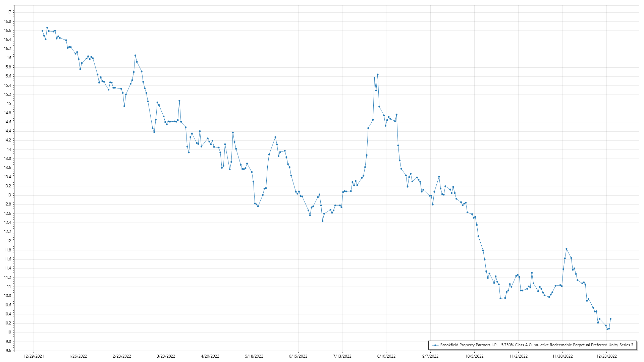This screenshot has width=644, height=362.
Task: Click the final data point of series
Action: coord(610,319)
